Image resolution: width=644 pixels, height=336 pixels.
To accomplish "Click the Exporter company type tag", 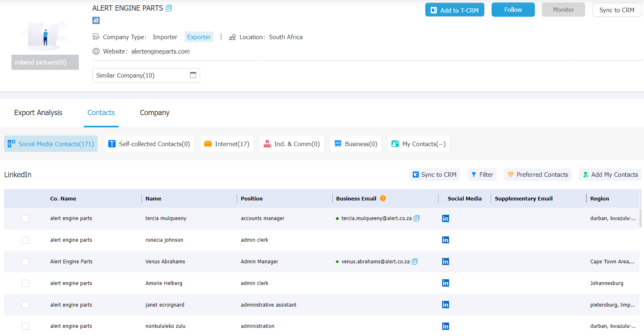I will click(x=199, y=37).
